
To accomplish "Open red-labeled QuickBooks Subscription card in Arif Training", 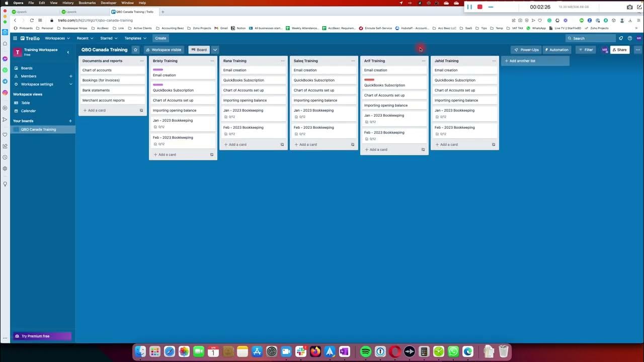I will (x=394, y=83).
